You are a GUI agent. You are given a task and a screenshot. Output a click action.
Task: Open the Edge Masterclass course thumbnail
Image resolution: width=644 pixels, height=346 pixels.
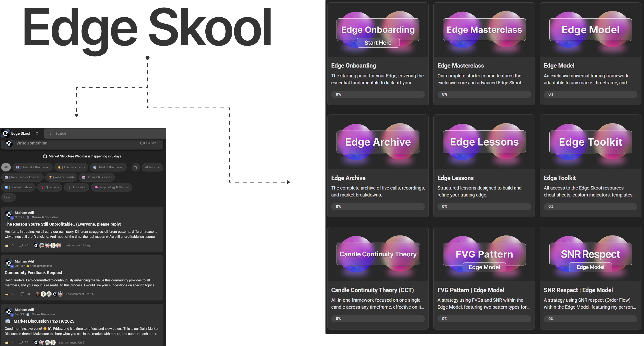click(484, 30)
